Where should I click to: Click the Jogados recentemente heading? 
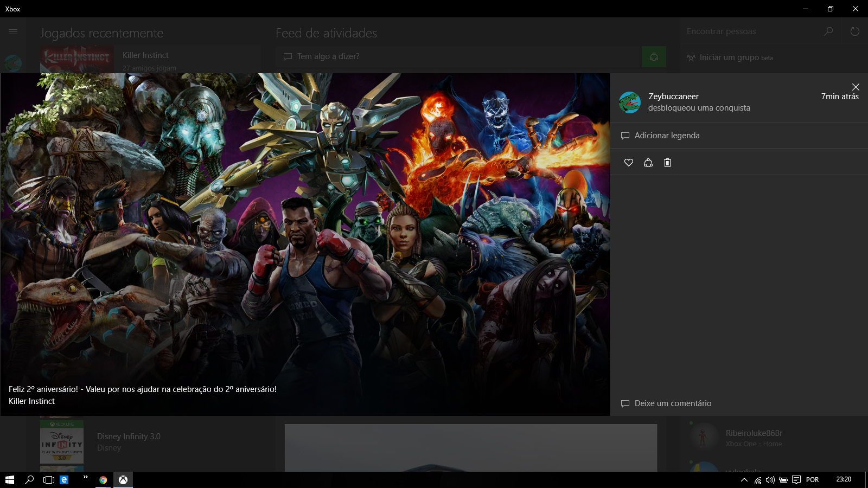101,33
